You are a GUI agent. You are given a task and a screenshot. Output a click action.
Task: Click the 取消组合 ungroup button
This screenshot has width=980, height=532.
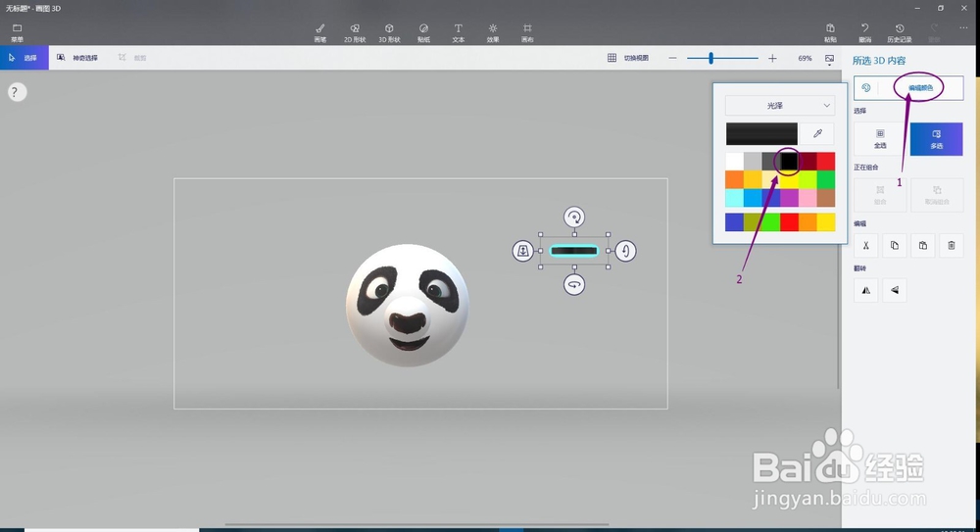pos(936,195)
